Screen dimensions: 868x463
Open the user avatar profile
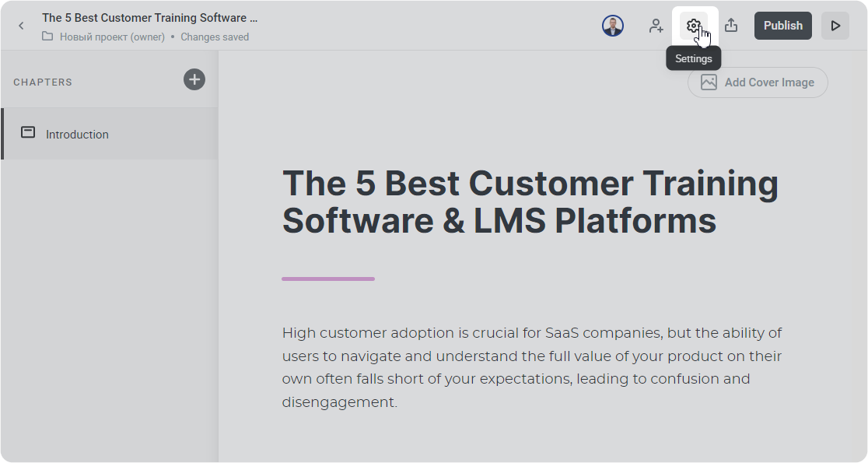point(613,26)
